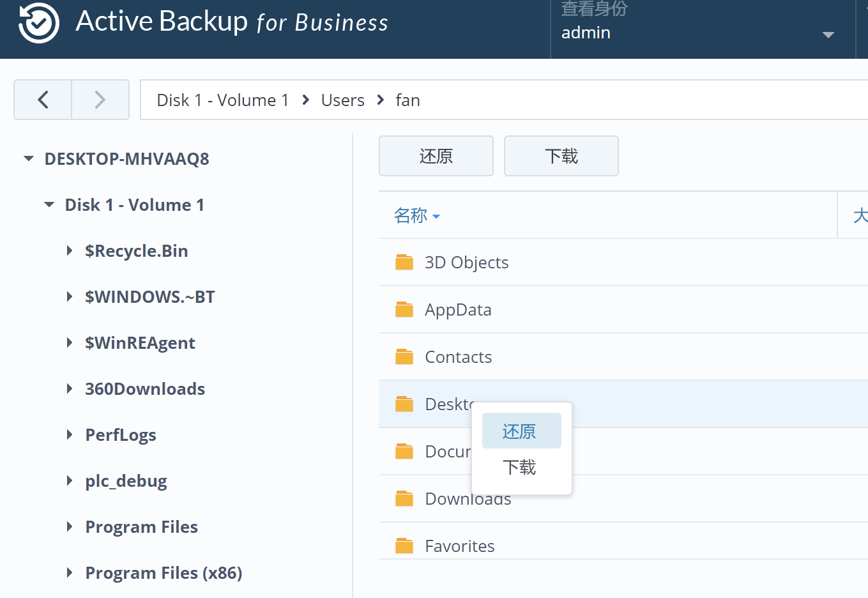Open the admin identity dropdown
This screenshot has width=868, height=598.
pos(828,35)
